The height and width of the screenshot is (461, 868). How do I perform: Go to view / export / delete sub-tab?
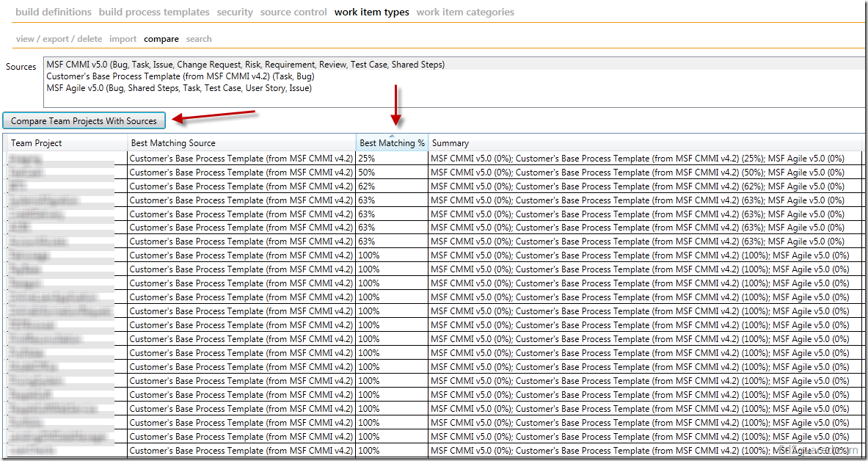click(x=59, y=39)
